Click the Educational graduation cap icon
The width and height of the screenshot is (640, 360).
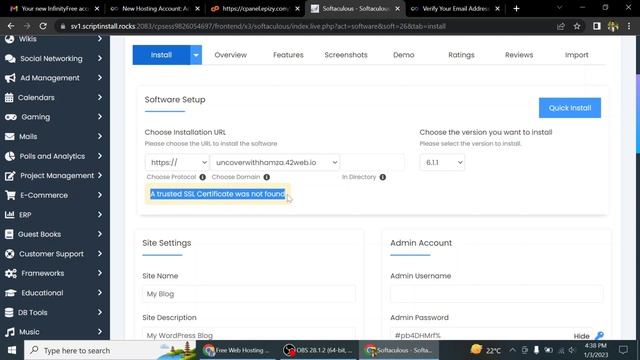point(11,293)
